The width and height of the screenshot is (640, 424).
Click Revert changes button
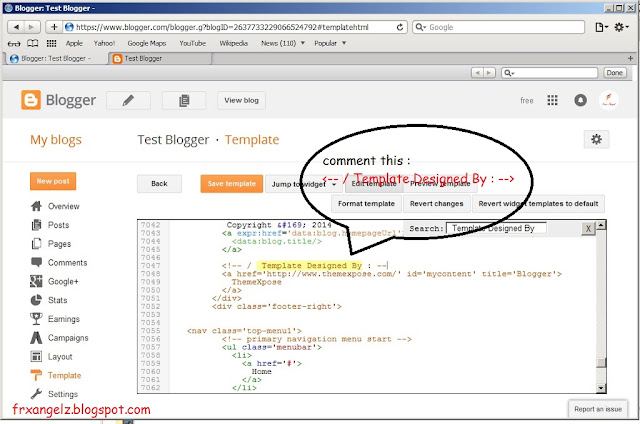(436, 204)
